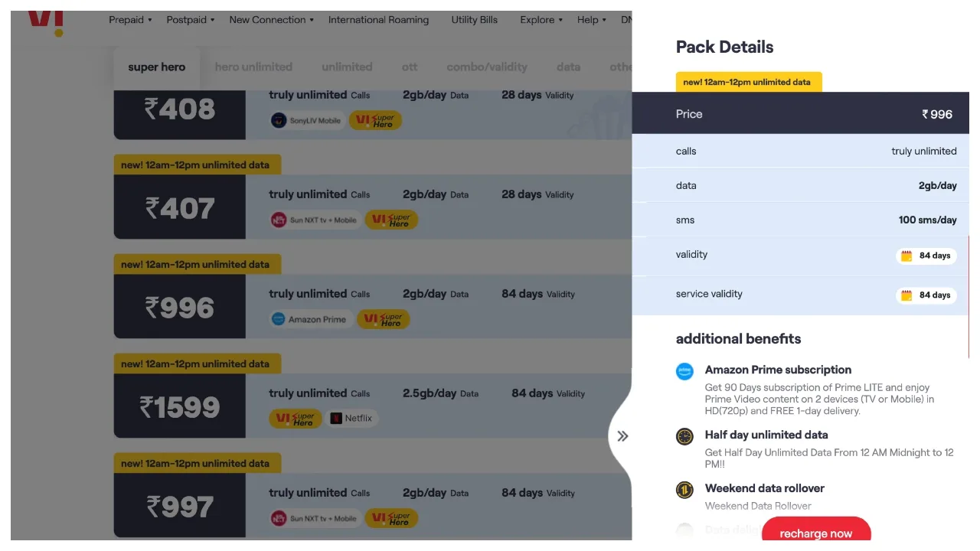980x551 pixels.
Task: Click the Amazon Prime subscription benefit icon
Action: pos(684,372)
